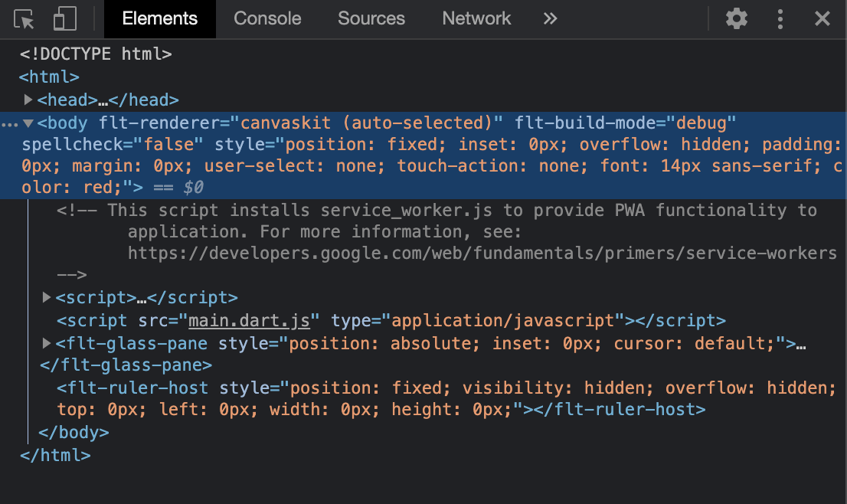
Task: Open the main.dart.js source link
Action: pyautogui.click(x=249, y=321)
